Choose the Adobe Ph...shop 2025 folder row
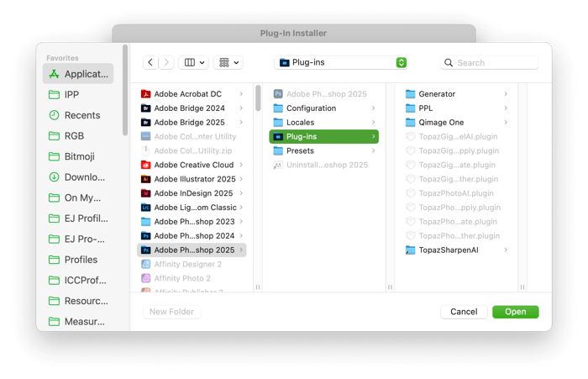 [x=192, y=250]
